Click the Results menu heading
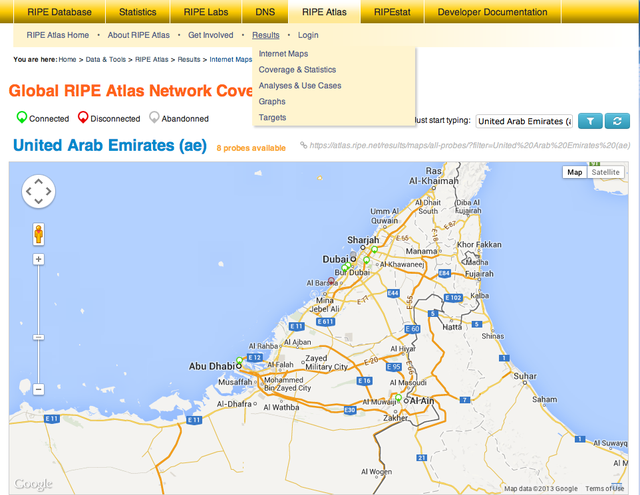This screenshot has width=640, height=495. tap(266, 35)
